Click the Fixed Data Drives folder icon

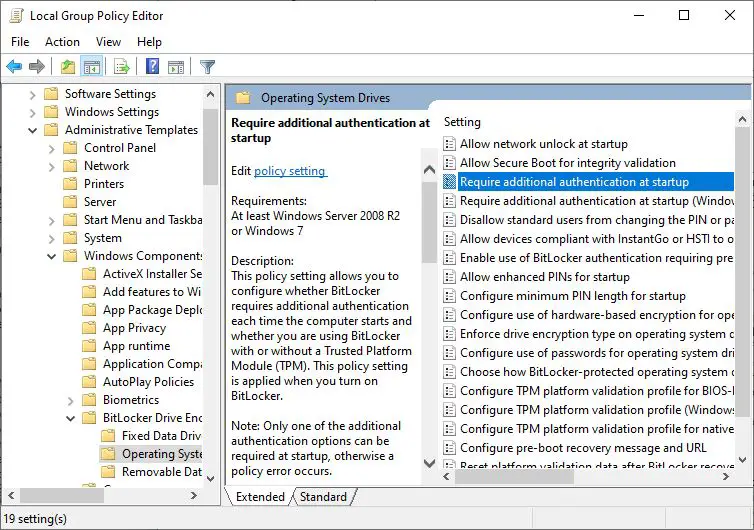(108, 436)
